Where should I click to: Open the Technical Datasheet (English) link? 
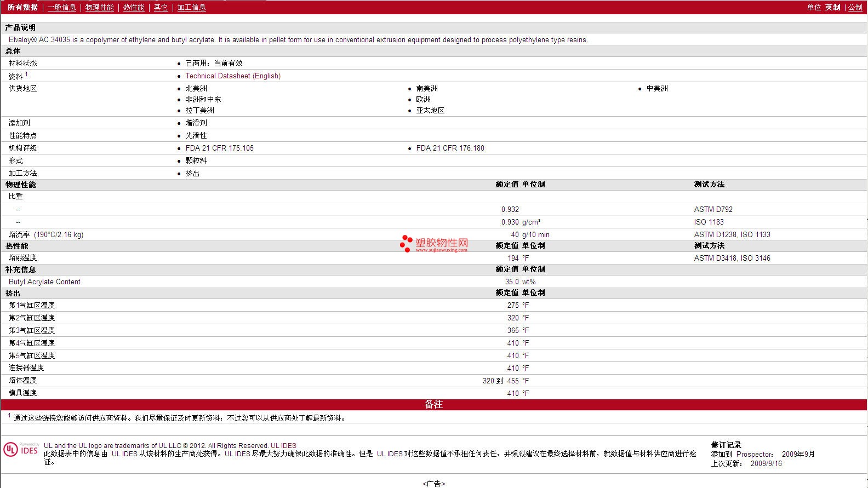pos(233,76)
